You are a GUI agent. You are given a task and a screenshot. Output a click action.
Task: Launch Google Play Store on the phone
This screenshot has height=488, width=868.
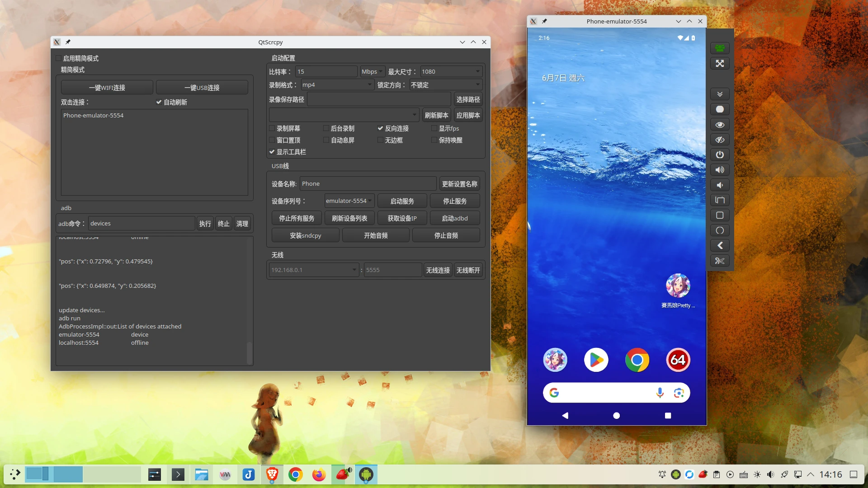point(596,360)
